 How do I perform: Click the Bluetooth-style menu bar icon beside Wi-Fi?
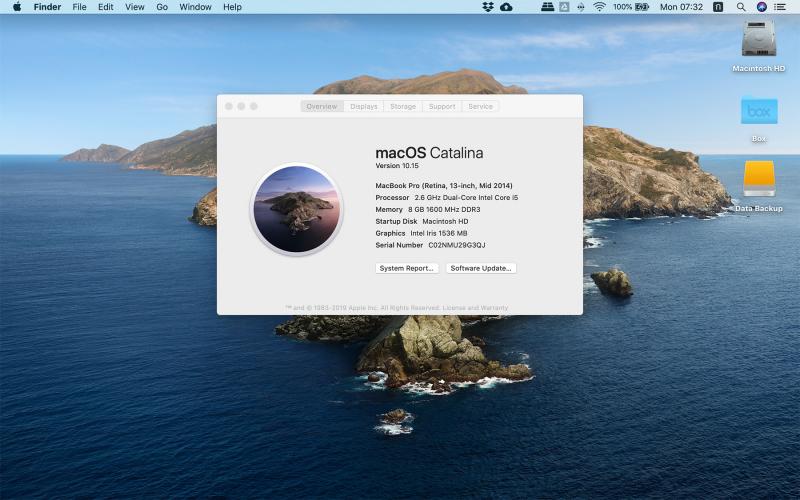pyautogui.click(x=581, y=7)
